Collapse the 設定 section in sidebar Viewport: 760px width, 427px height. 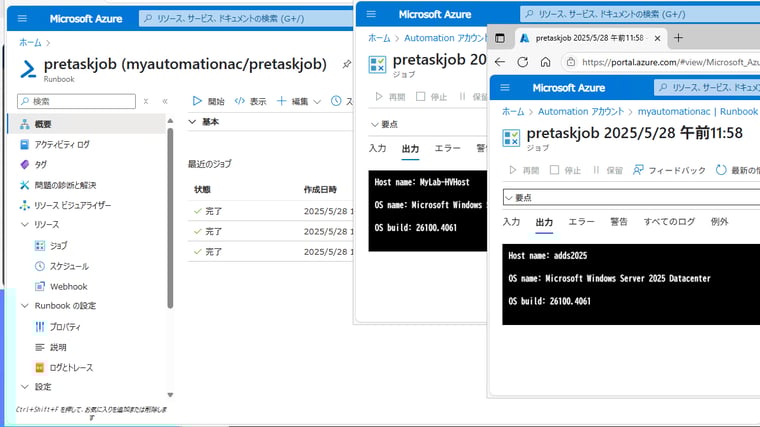(25, 387)
